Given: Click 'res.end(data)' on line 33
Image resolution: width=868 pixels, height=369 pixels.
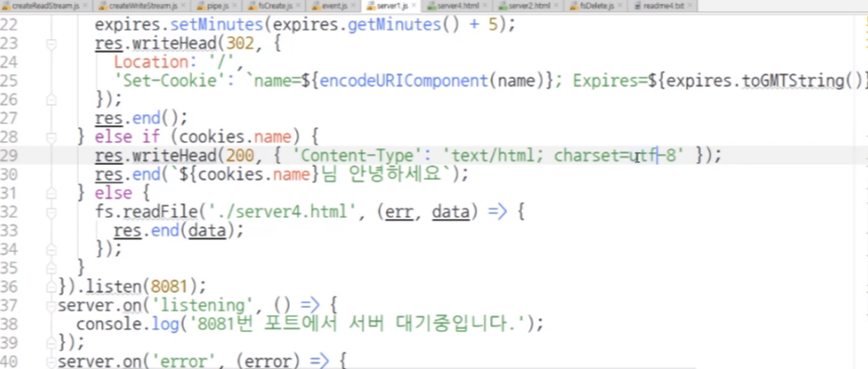Looking at the screenshot, I should pos(174,230).
